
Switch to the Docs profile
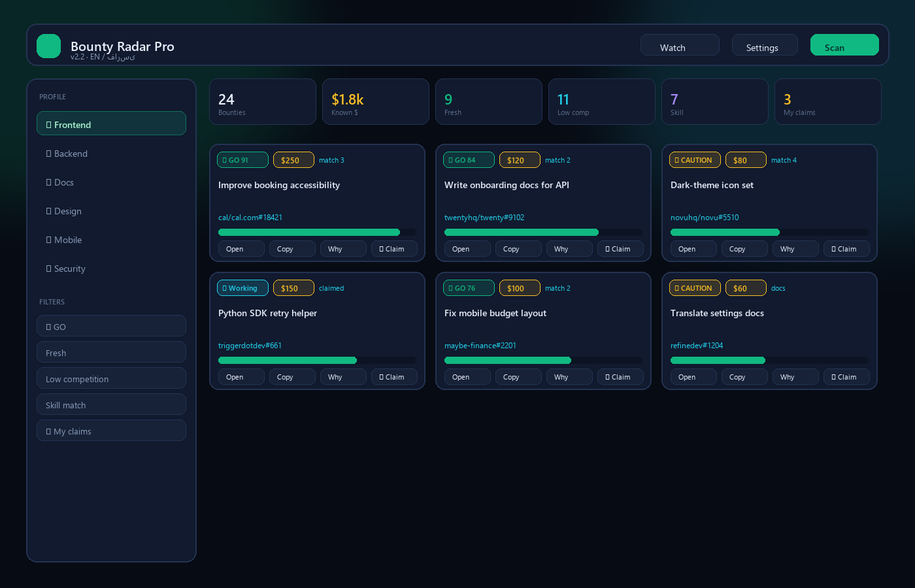(x=111, y=182)
